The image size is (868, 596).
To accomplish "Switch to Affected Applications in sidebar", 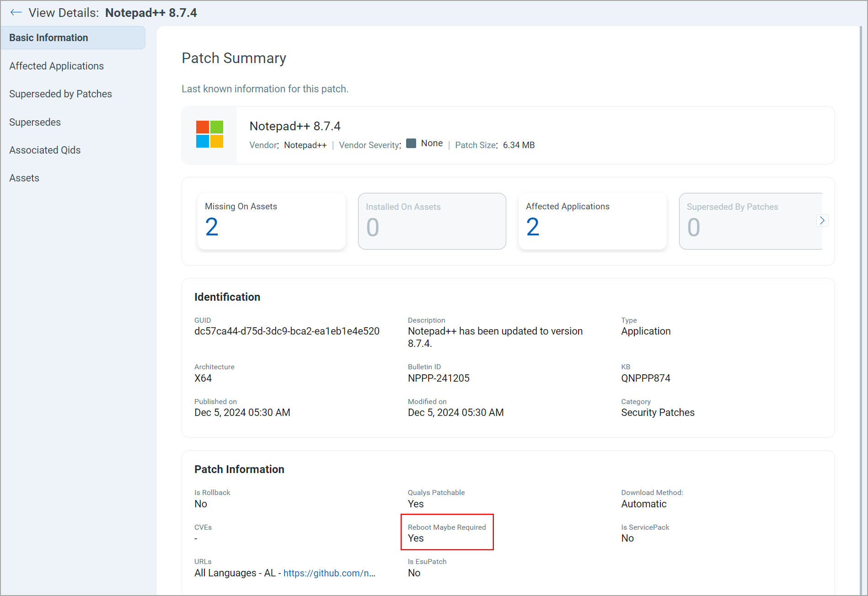I will 56,66.
